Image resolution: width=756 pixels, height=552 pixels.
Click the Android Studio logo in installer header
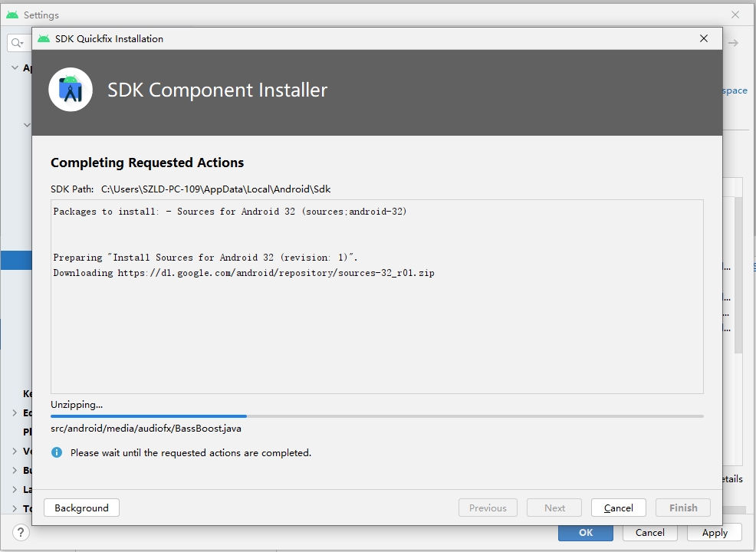click(x=71, y=90)
